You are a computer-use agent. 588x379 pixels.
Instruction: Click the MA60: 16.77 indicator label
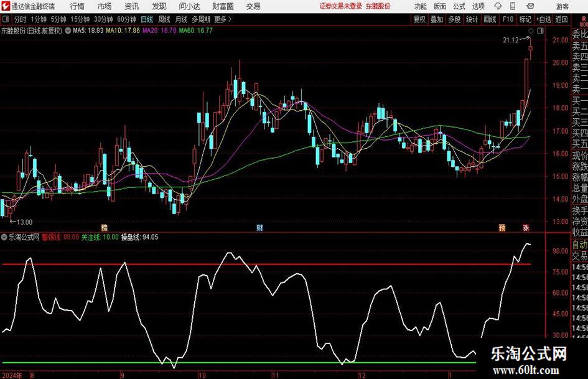(x=196, y=30)
